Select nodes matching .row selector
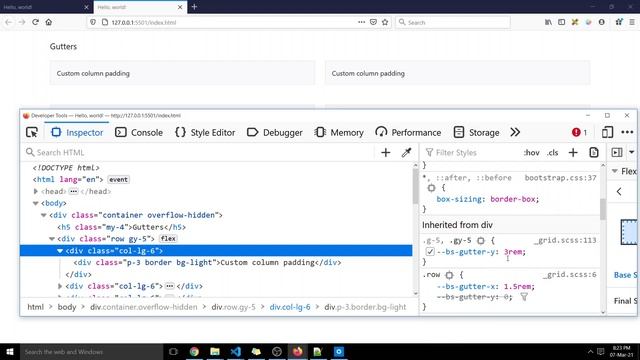 click(x=449, y=275)
